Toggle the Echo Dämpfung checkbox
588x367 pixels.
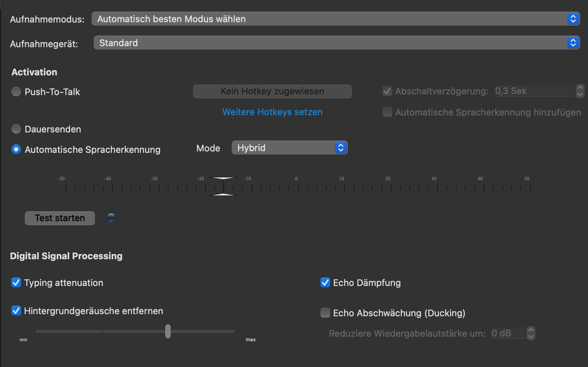point(325,282)
